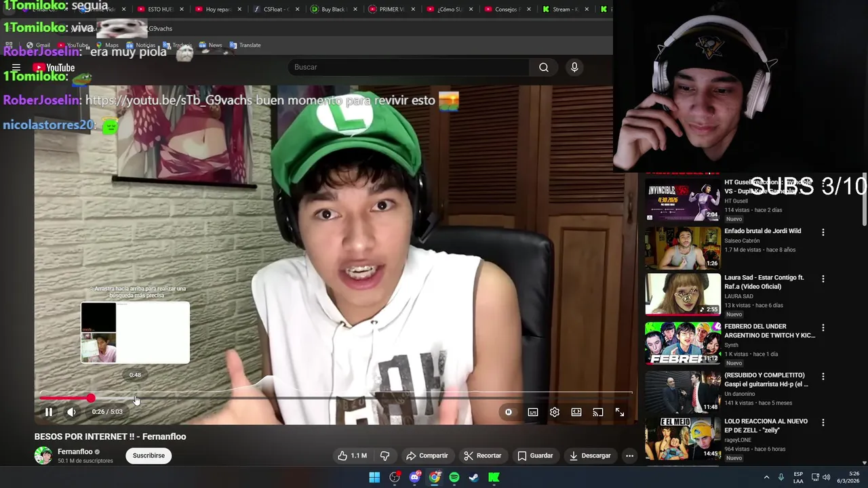Open the Gmail bookmark
The width and height of the screenshot is (868, 488).
[39, 45]
